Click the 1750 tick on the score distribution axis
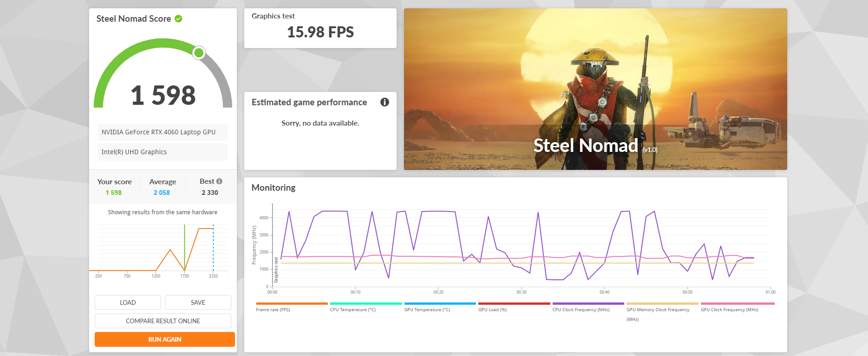This screenshot has width=868, height=356. click(185, 276)
